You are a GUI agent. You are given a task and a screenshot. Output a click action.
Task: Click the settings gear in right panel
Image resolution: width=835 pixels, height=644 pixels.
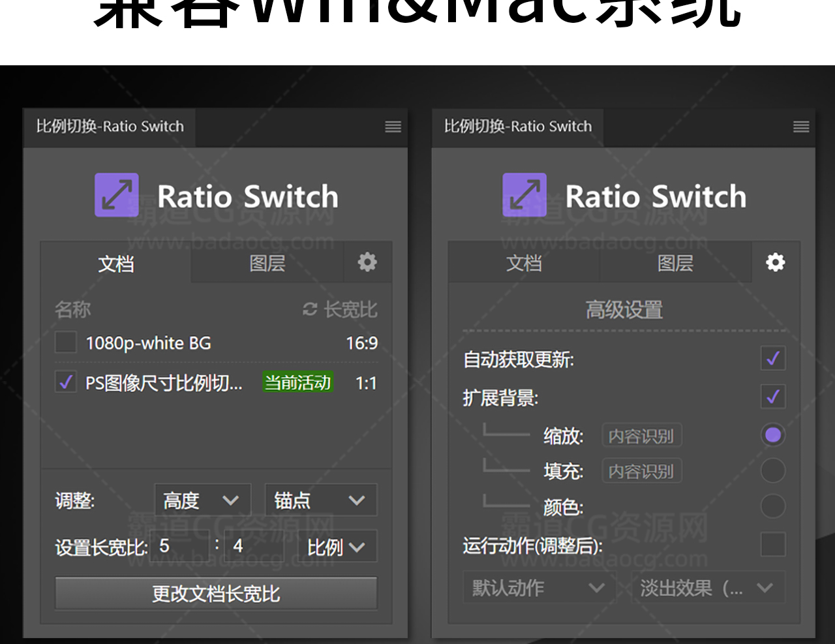point(775,262)
